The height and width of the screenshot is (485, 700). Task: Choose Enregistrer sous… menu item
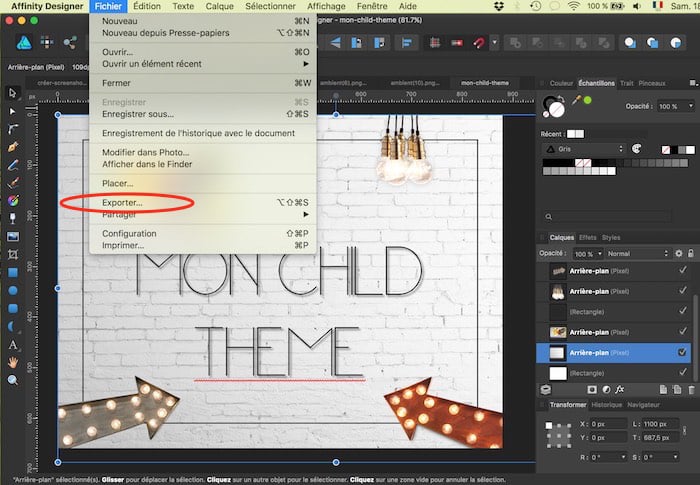pyautogui.click(x=203, y=114)
